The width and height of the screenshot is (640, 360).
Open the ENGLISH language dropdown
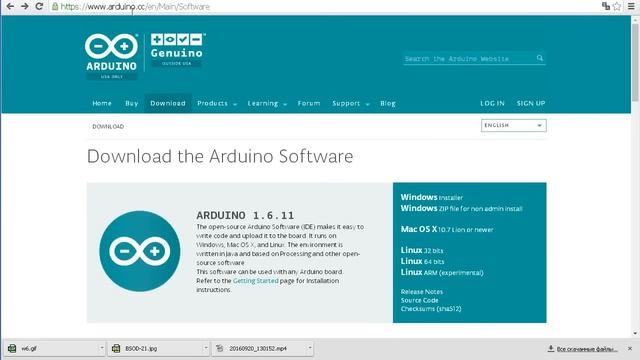click(513, 125)
